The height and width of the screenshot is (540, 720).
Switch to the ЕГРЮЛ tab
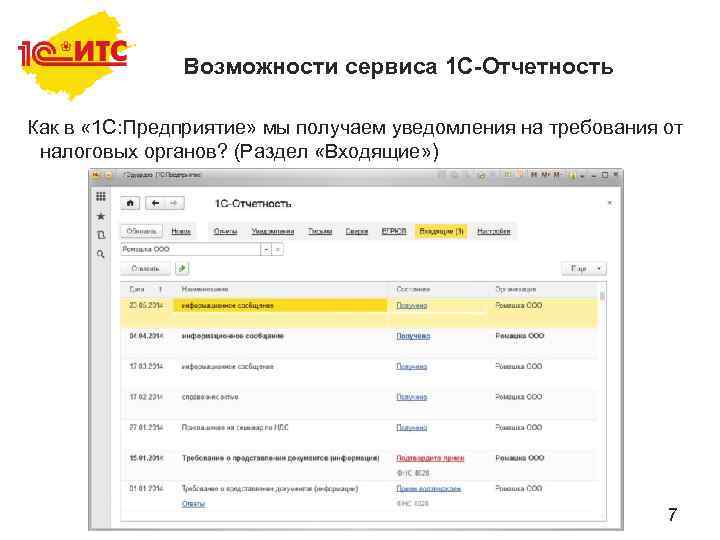[x=394, y=231]
